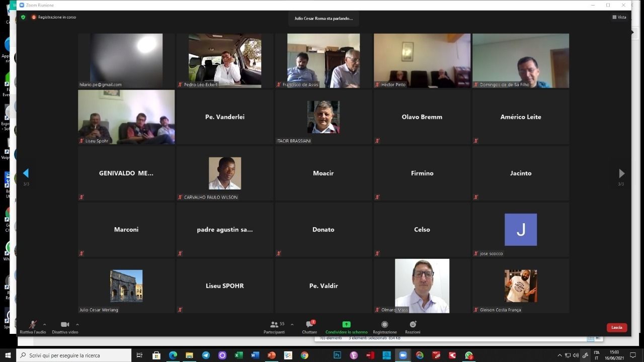Turn off camera via Disattiva video
The height and width of the screenshot is (362, 644).
pos(65,327)
